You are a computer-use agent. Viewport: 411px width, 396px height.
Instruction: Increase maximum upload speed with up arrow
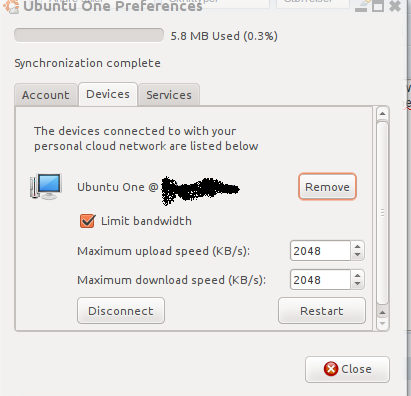pyautogui.click(x=358, y=247)
